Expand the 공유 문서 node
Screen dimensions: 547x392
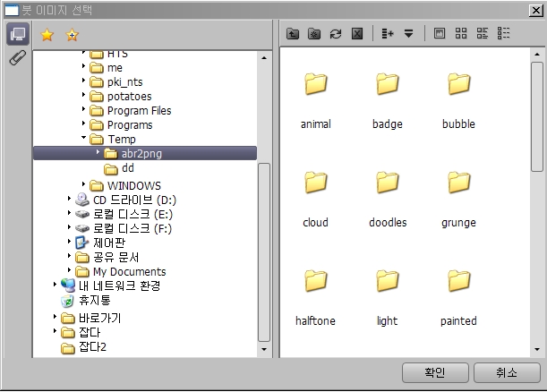(x=69, y=255)
